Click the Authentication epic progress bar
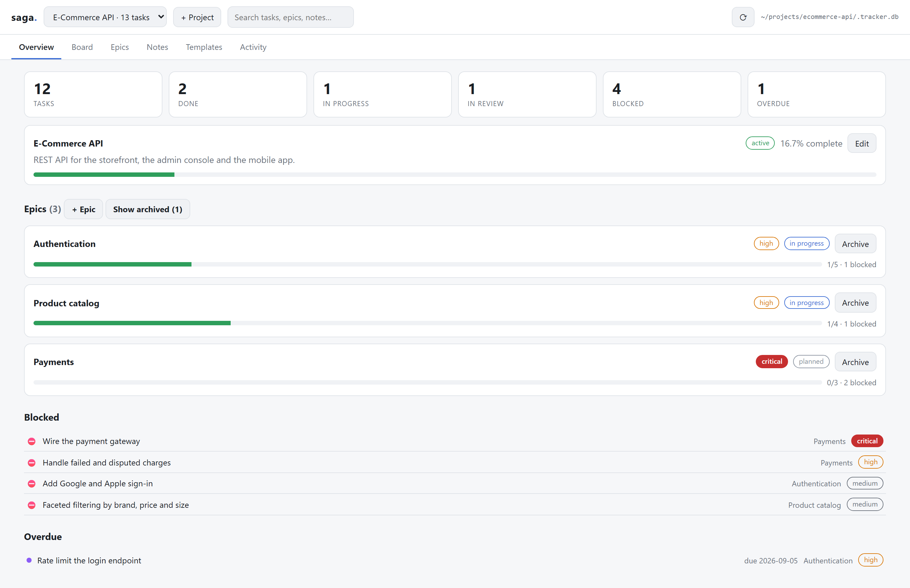This screenshot has width=910, height=588. (x=428, y=264)
